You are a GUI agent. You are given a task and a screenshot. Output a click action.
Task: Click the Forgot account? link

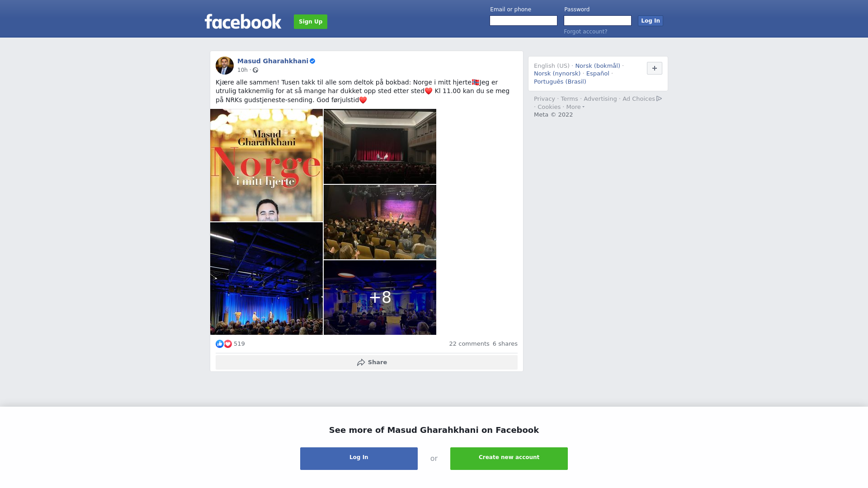coord(585,32)
